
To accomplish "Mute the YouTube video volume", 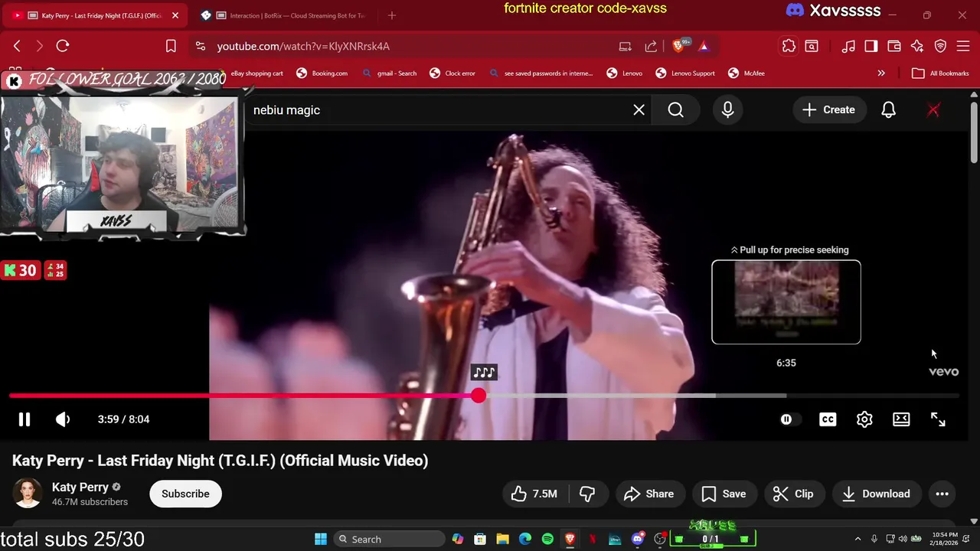I will 63,419.
